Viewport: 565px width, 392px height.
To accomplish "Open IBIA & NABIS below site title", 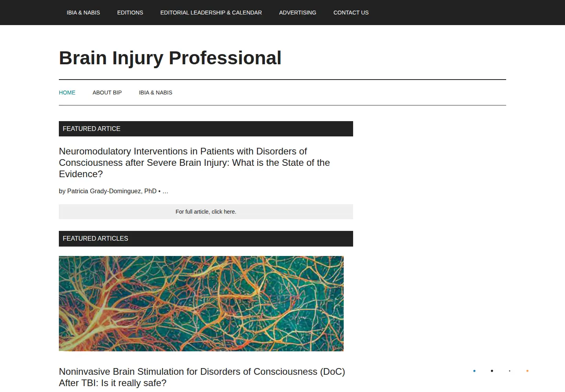I will pos(155,93).
